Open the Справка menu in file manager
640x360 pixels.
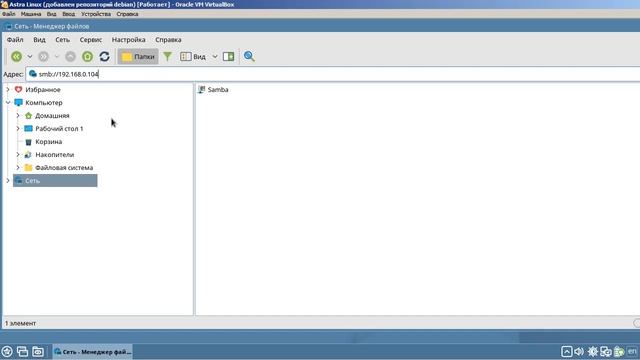click(x=168, y=40)
